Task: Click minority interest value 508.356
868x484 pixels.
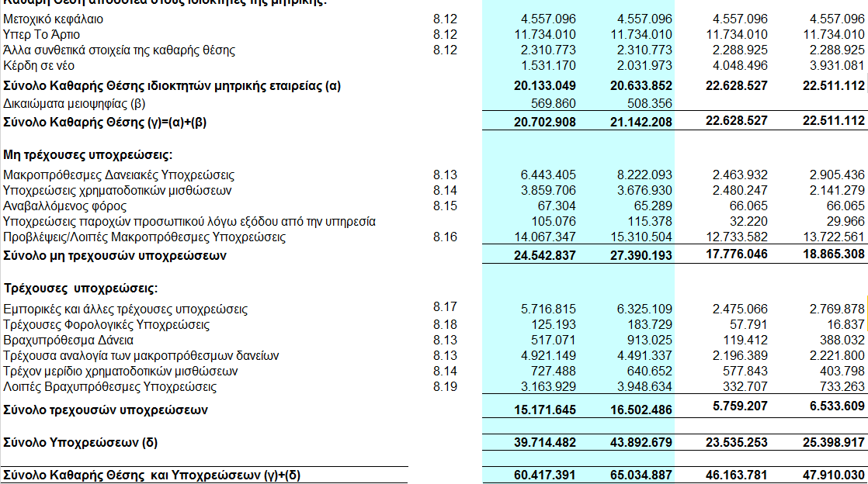Action: pos(650,104)
